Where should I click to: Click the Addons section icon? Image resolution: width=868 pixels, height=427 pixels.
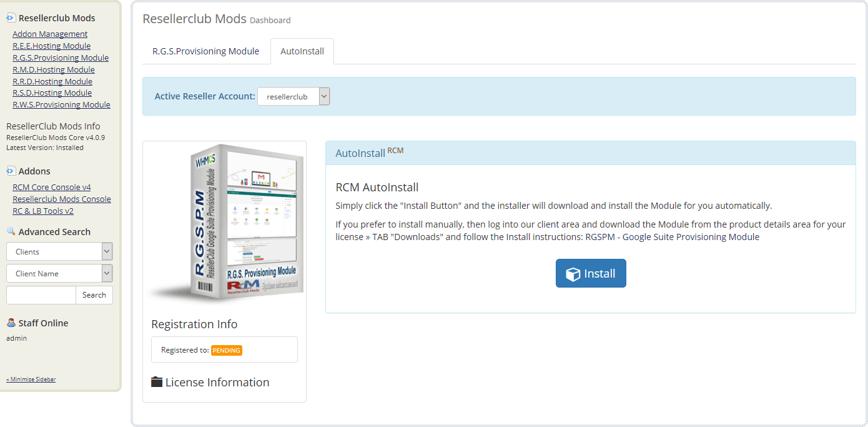coord(11,171)
